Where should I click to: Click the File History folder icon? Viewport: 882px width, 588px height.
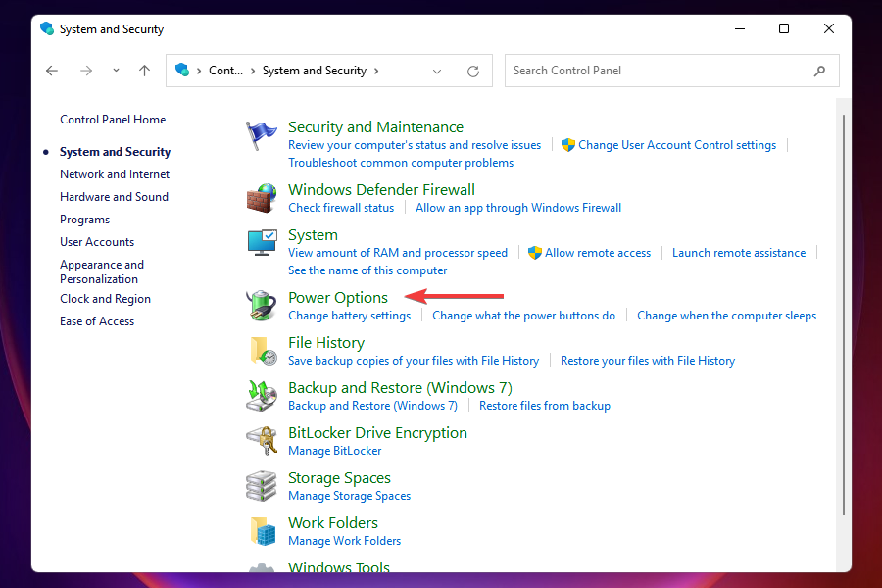[x=263, y=351]
